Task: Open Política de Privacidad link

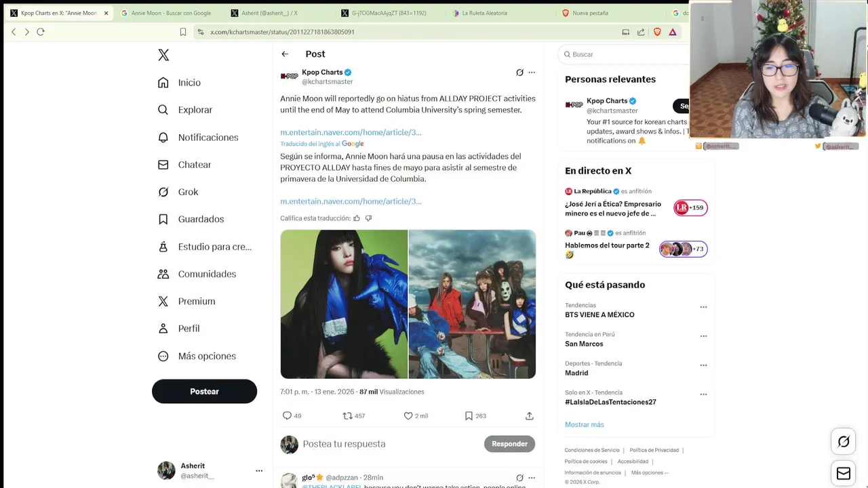Action: pyautogui.click(x=654, y=450)
